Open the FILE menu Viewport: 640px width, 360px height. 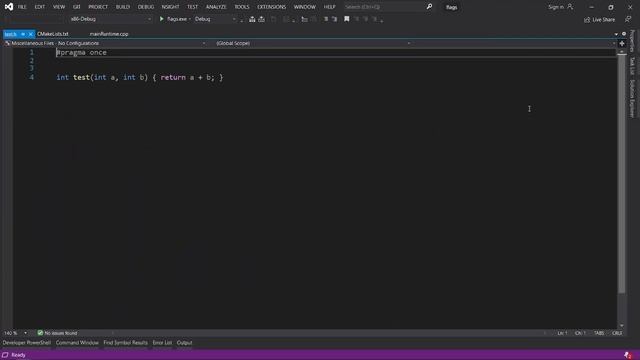(x=22, y=7)
